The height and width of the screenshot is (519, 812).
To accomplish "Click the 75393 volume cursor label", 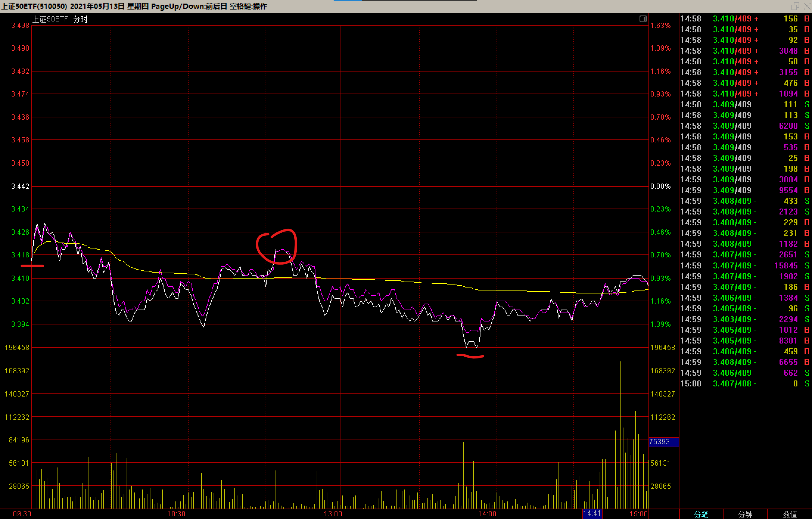I will (x=659, y=442).
